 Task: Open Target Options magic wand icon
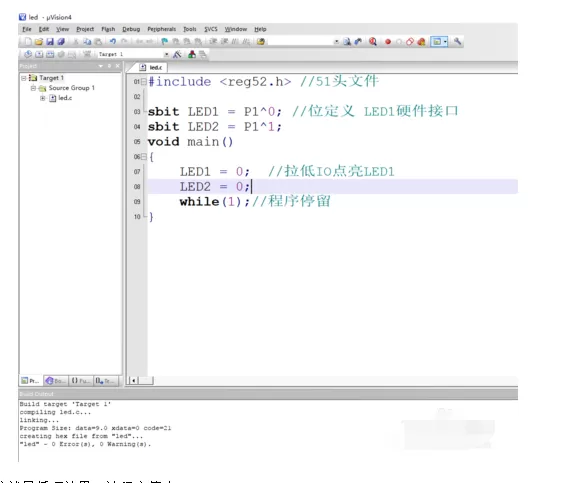pyautogui.click(x=177, y=54)
